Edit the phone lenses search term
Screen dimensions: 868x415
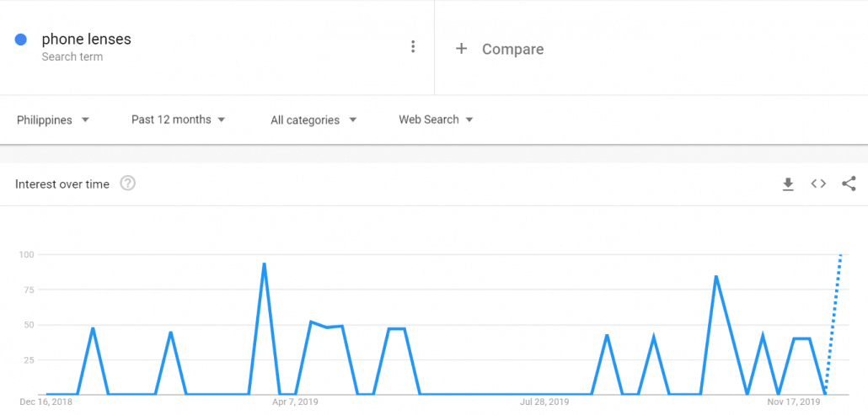point(86,40)
